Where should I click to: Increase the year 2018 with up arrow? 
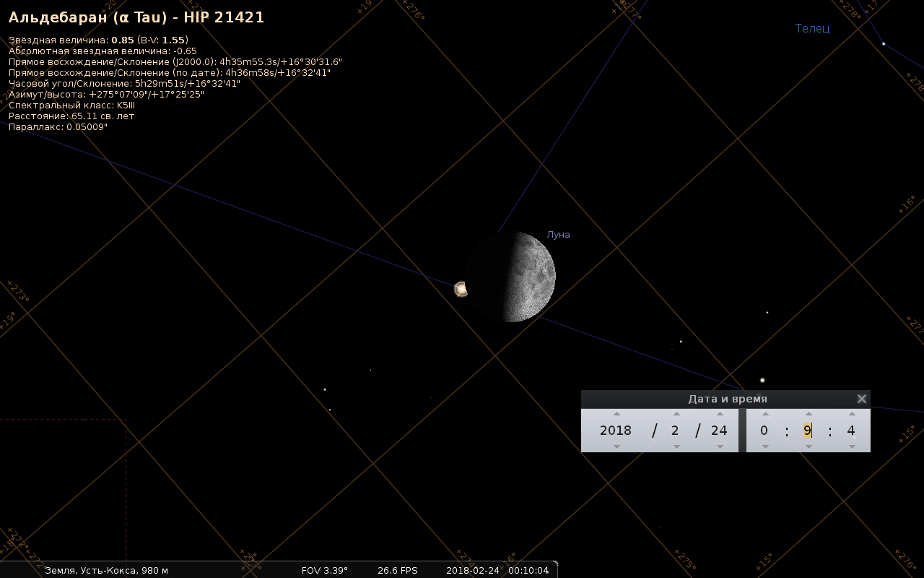(x=616, y=414)
